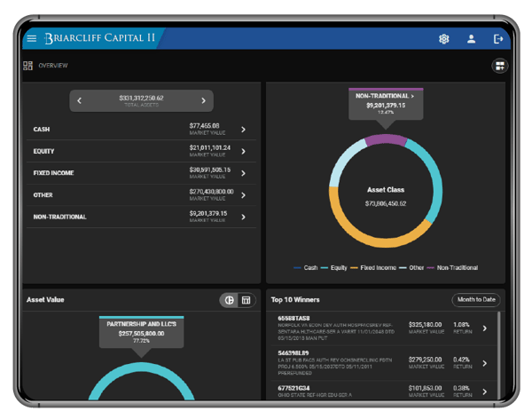
Task: Click the $331,312,250.62 total assets value
Action: pyautogui.click(x=141, y=98)
